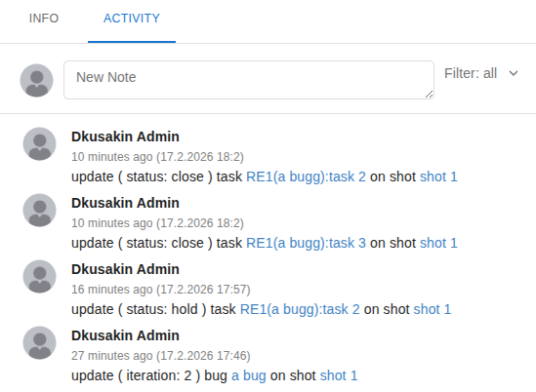
Task: Click avatar on status close task 2 entry
Action: click(40, 143)
